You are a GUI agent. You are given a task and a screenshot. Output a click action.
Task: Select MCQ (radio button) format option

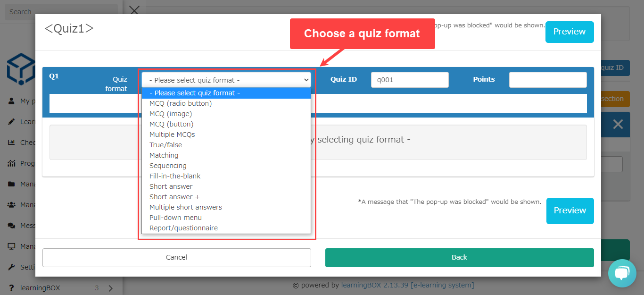[181, 103]
